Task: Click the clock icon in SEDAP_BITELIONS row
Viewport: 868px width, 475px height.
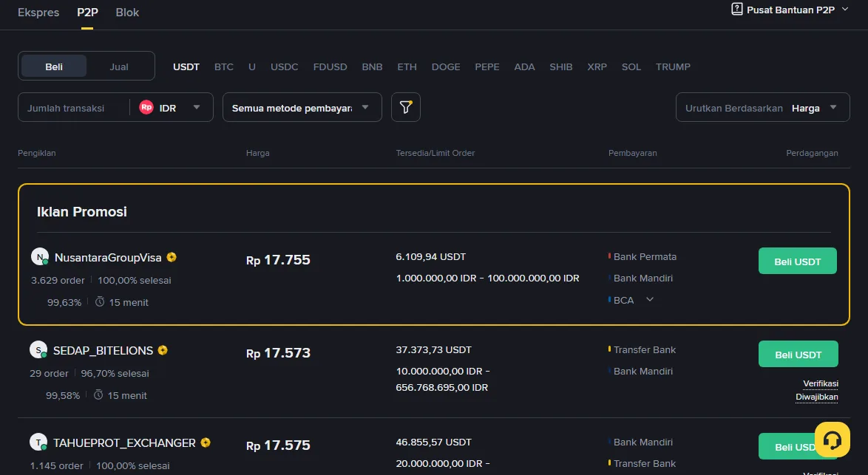Action: [x=98, y=394]
